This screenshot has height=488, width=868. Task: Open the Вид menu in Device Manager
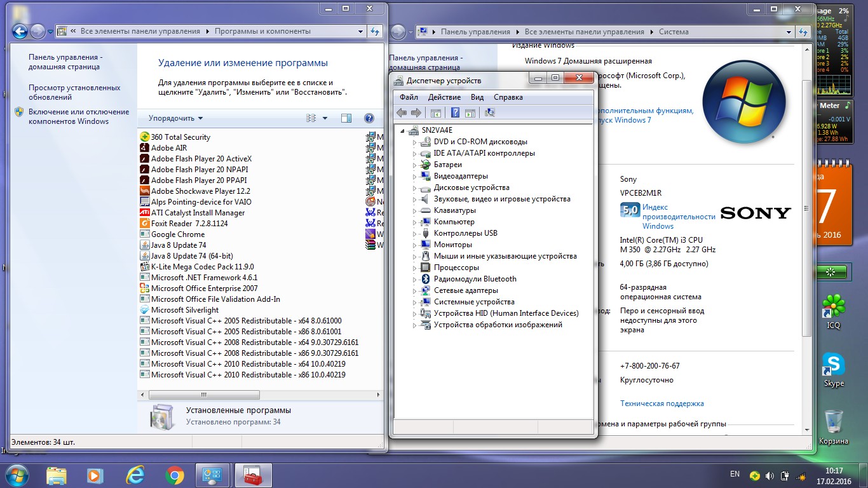pyautogui.click(x=477, y=97)
